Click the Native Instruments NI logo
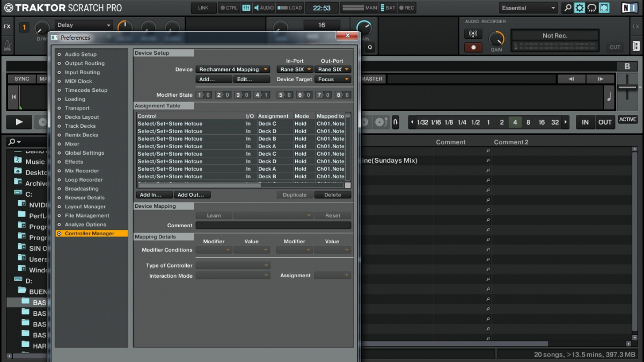The height and width of the screenshot is (362, 644). pos(630,8)
